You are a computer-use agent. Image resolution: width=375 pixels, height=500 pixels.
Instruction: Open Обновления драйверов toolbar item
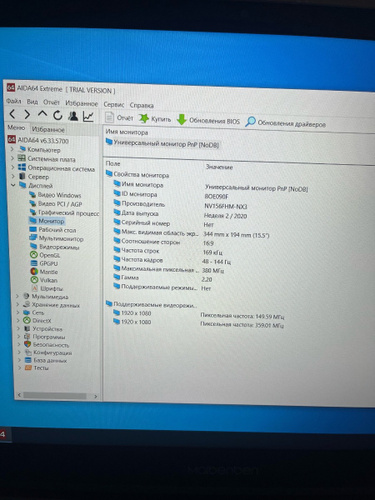pos(285,123)
